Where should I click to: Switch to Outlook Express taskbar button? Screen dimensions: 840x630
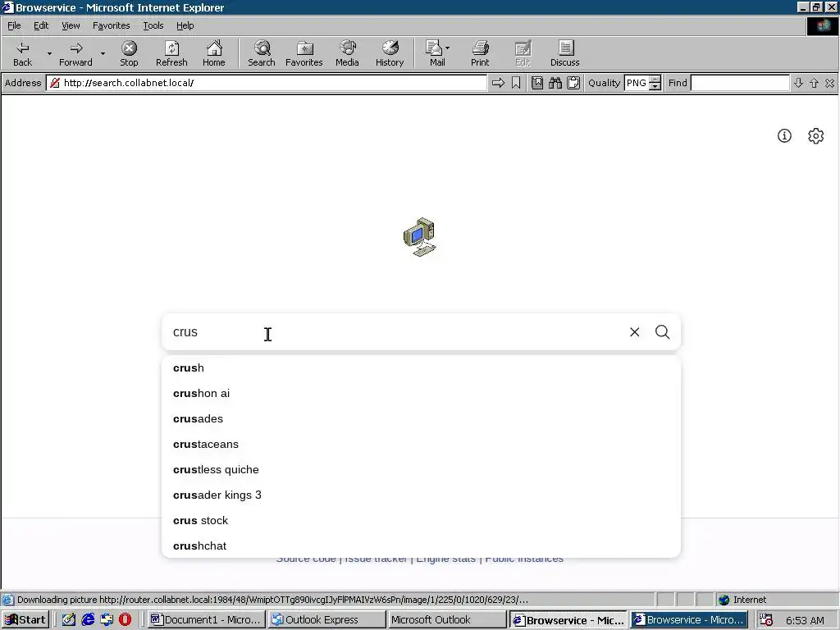[x=326, y=620]
